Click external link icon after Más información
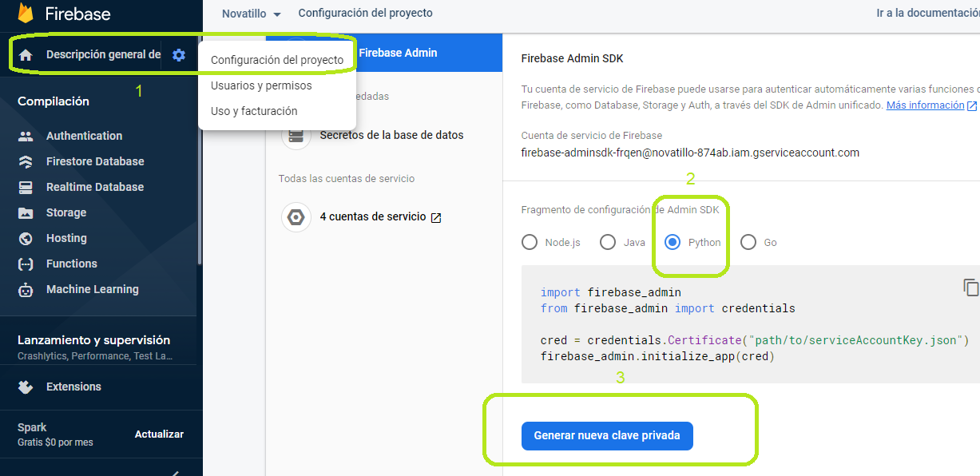 coord(972,105)
